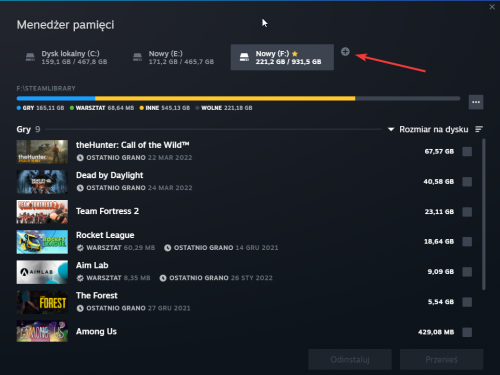
Task: Click the 23,11 GB size value
Action: click(439, 212)
